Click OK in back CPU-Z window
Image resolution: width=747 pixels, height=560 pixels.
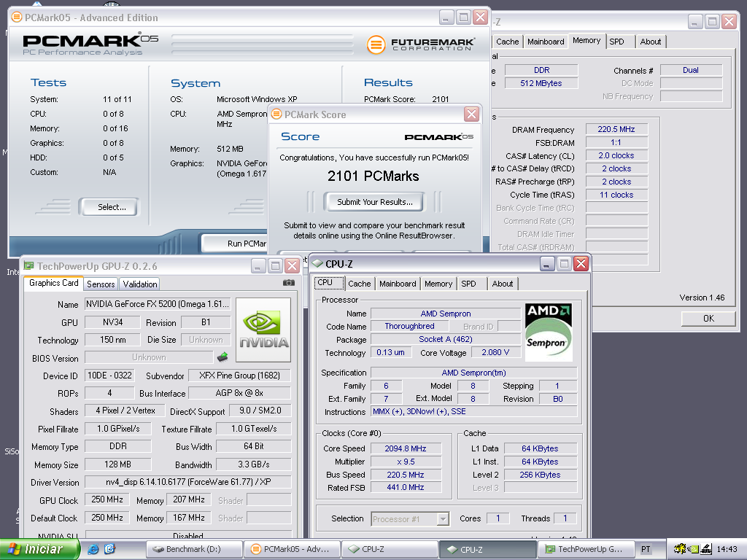[x=708, y=318]
